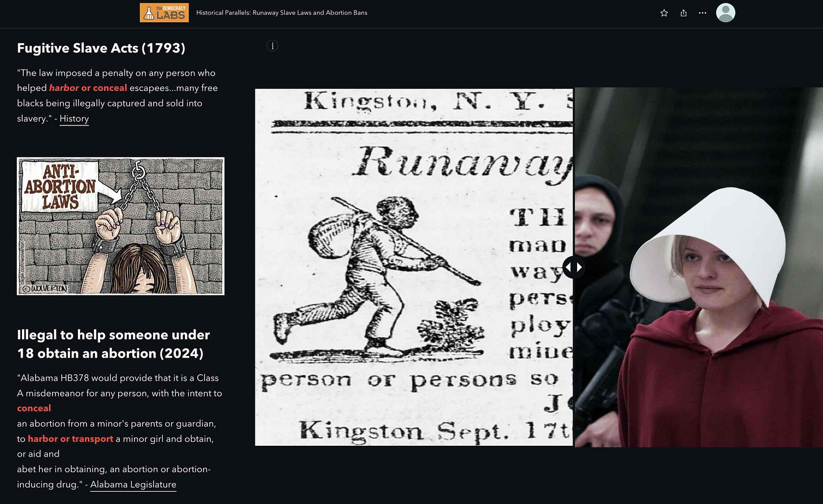The height and width of the screenshot is (504, 823).
Task: Click the runaway newspaper advertisement image
Action: (414, 267)
